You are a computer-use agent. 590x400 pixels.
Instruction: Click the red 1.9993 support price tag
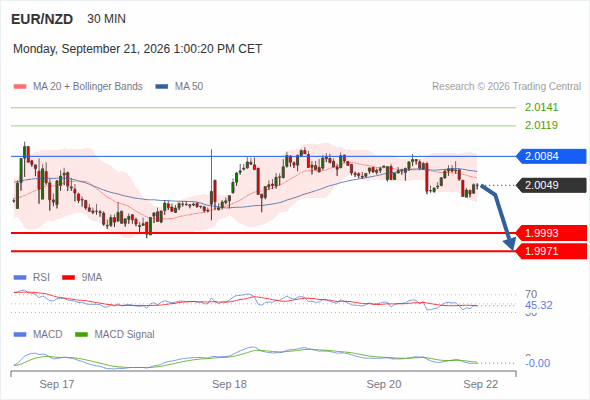(551, 233)
